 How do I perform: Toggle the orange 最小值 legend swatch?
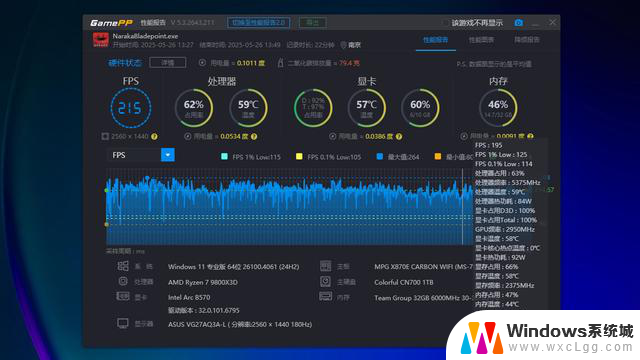[438, 156]
